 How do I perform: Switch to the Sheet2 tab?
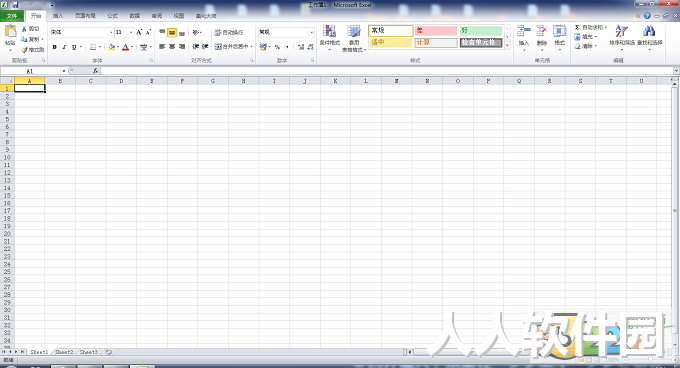pos(64,352)
